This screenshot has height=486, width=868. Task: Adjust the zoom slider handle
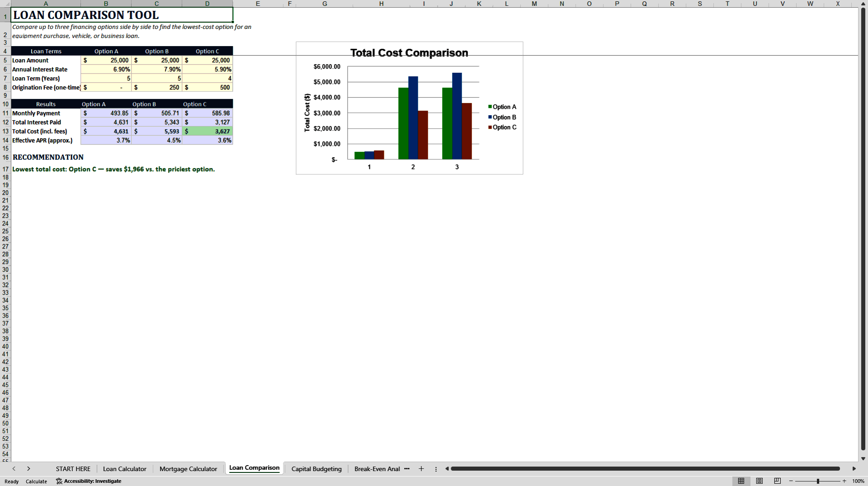818,481
